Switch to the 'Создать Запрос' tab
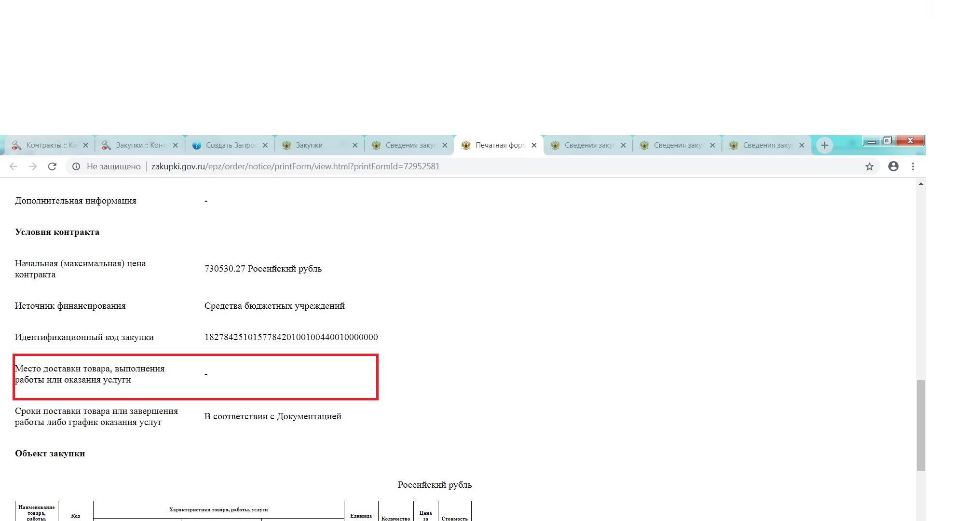This screenshot has height=521, width=980. pyautogui.click(x=227, y=145)
